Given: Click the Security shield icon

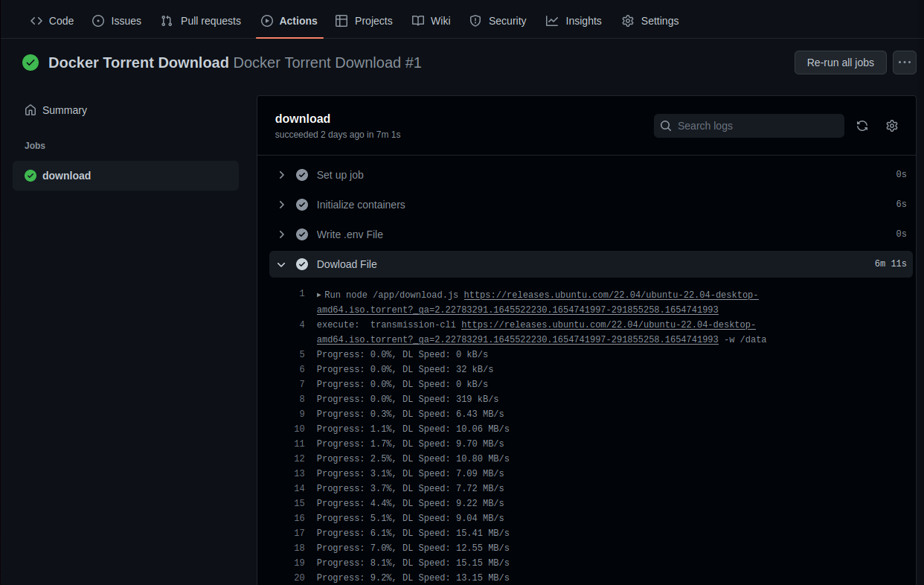Looking at the screenshot, I should (x=475, y=21).
